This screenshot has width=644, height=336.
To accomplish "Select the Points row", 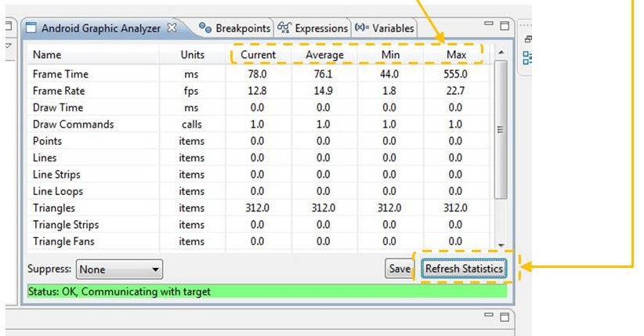I will 259,141.
